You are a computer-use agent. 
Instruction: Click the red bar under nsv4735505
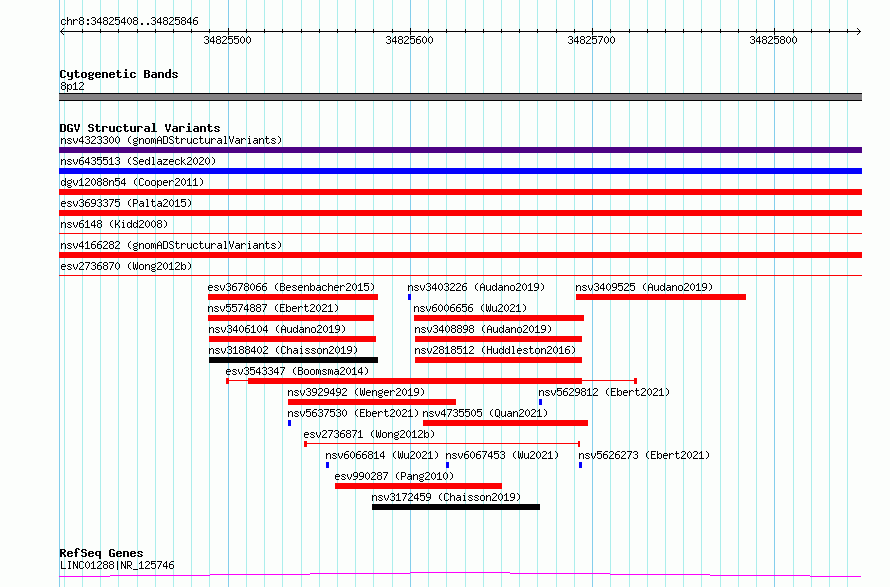505,423
